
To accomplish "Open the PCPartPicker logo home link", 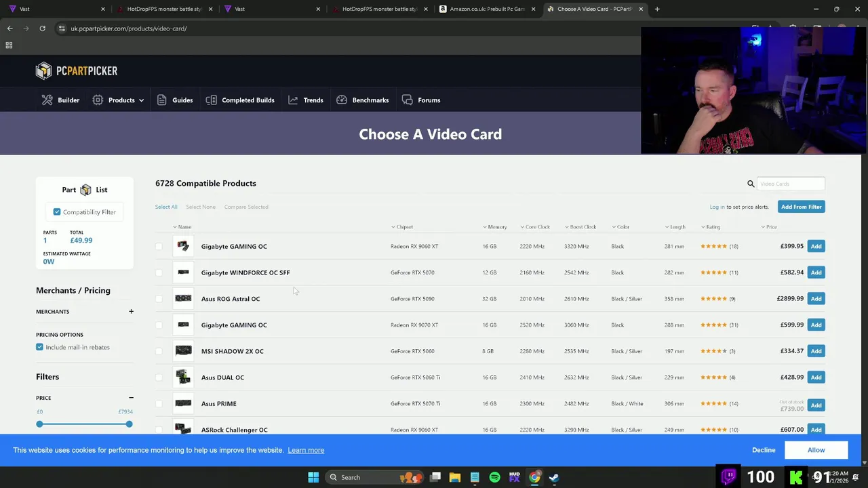I will click(77, 70).
